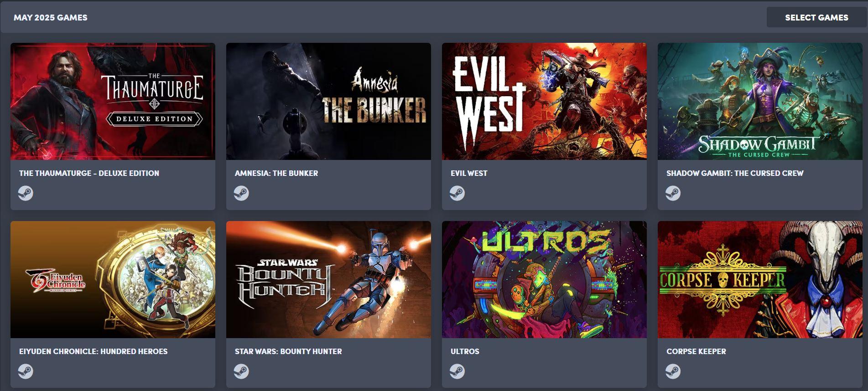Select the Evil West game artwork

point(544,101)
